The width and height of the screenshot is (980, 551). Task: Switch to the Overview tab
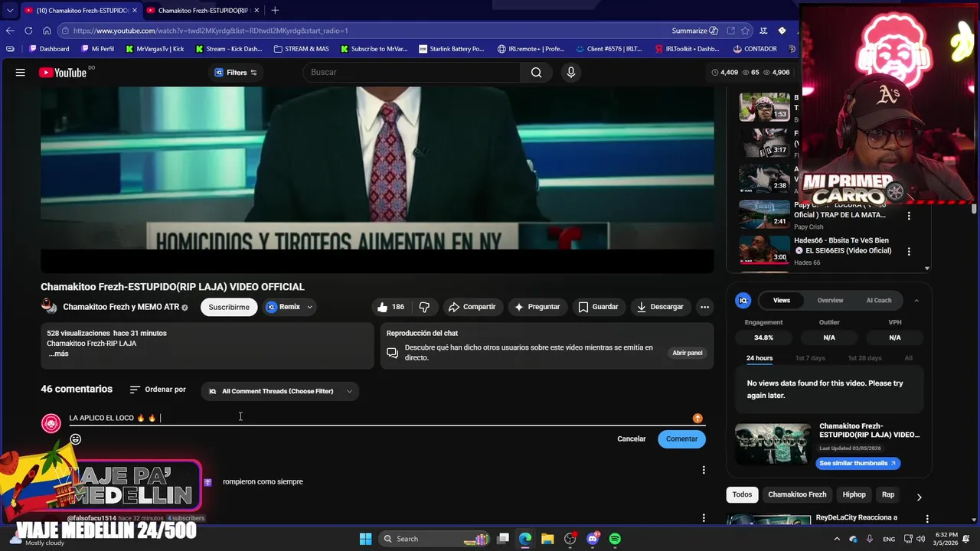point(830,301)
